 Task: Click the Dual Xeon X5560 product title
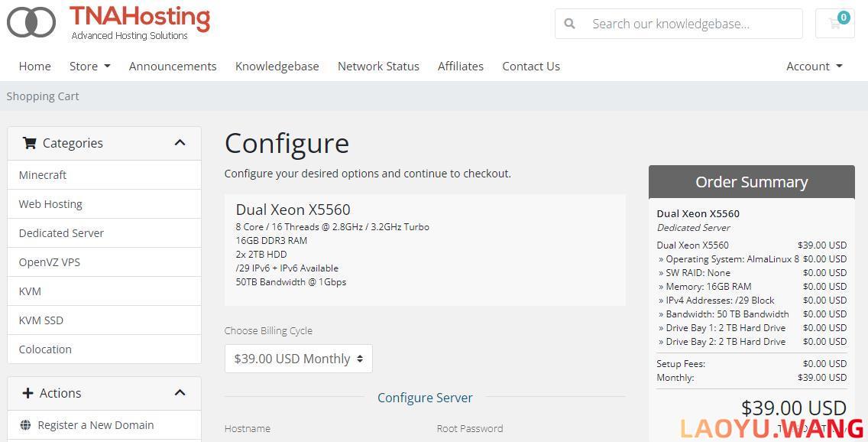293,210
